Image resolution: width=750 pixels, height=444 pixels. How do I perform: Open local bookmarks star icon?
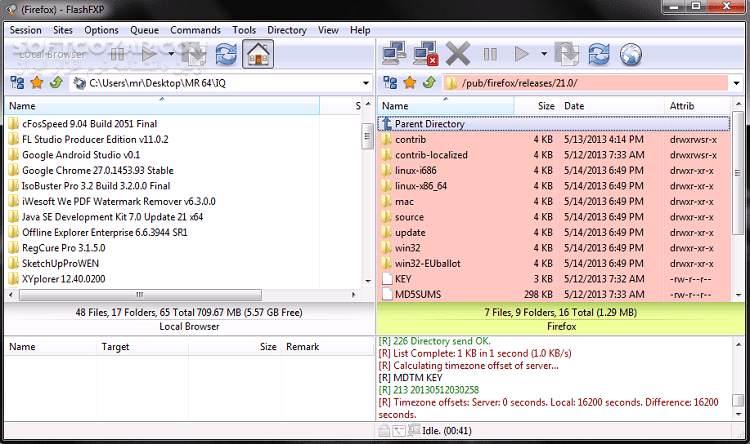[x=37, y=83]
